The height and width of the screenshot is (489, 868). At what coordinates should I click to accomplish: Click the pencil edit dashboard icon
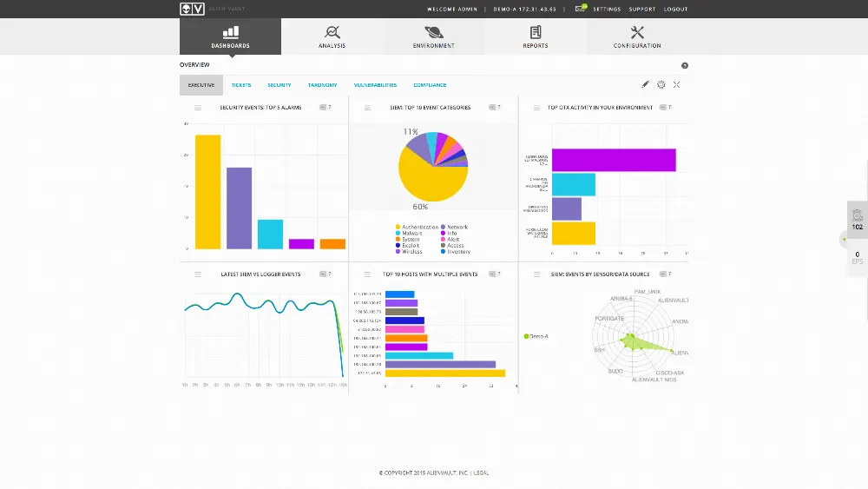click(x=645, y=84)
